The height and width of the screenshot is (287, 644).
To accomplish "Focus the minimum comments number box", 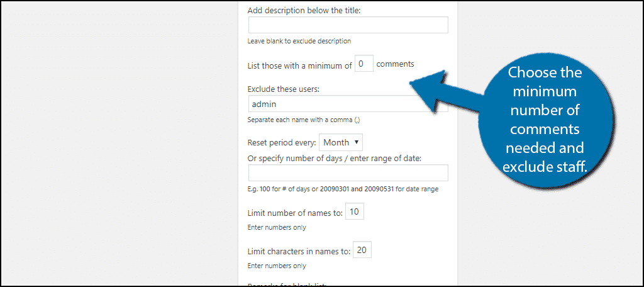I will (364, 64).
